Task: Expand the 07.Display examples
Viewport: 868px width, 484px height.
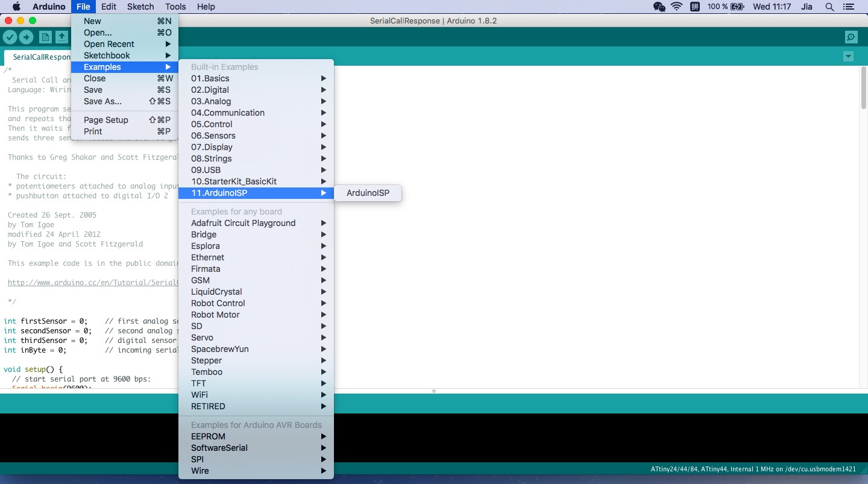Action: (256, 147)
